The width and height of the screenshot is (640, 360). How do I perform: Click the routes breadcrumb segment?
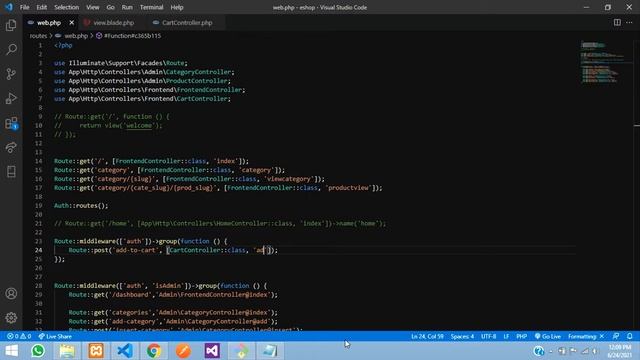pos(38,36)
